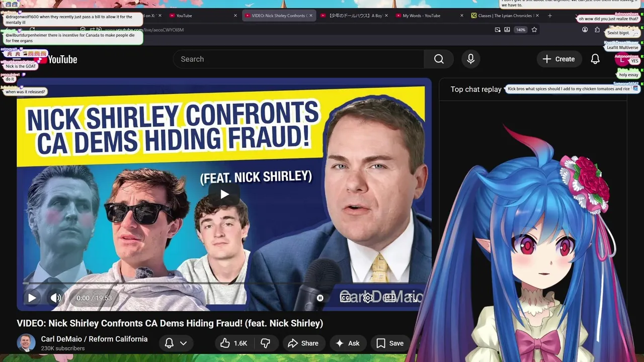This screenshot has height=362, width=644.
Task: Open the Top chat replay dropdown
Action: 475,89
